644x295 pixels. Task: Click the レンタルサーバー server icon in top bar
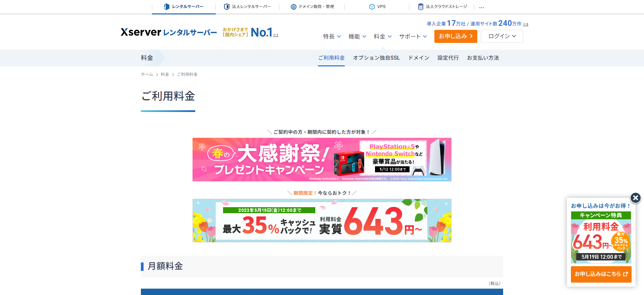click(166, 7)
